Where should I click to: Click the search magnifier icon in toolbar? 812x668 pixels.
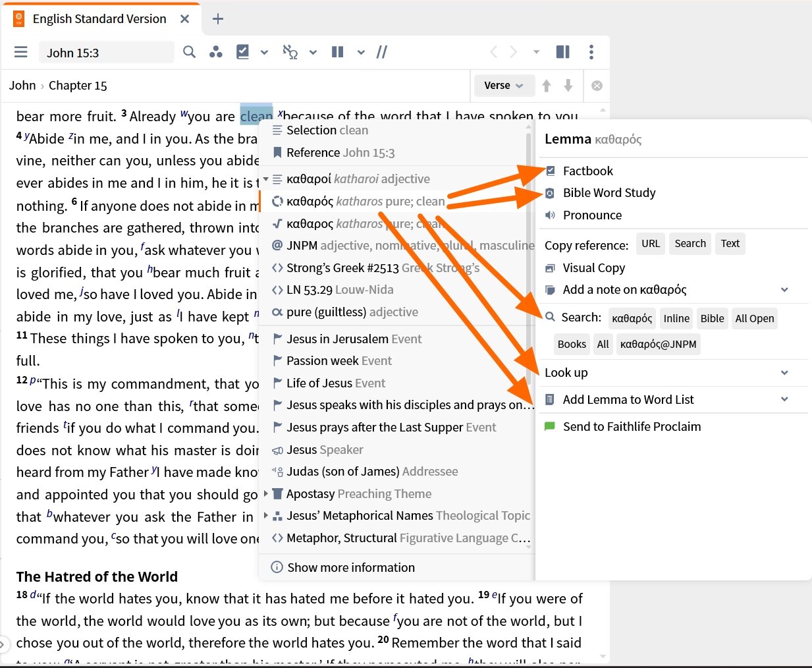click(190, 52)
